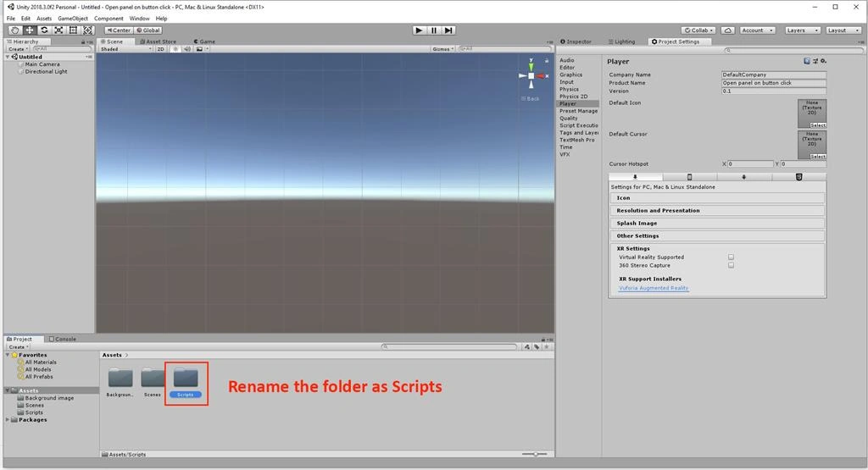
Task: Switch to the Lighting tab
Action: click(621, 41)
